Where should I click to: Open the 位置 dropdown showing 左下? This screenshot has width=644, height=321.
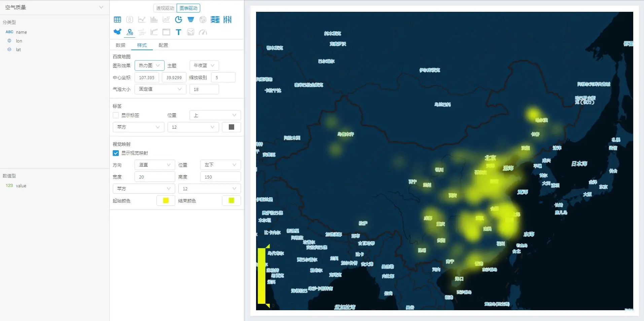[220, 165]
